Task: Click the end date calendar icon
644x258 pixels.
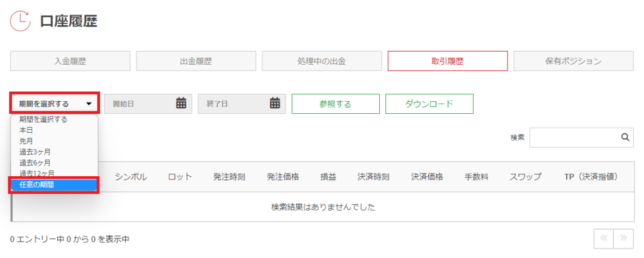Action: pyautogui.click(x=275, y=104)
